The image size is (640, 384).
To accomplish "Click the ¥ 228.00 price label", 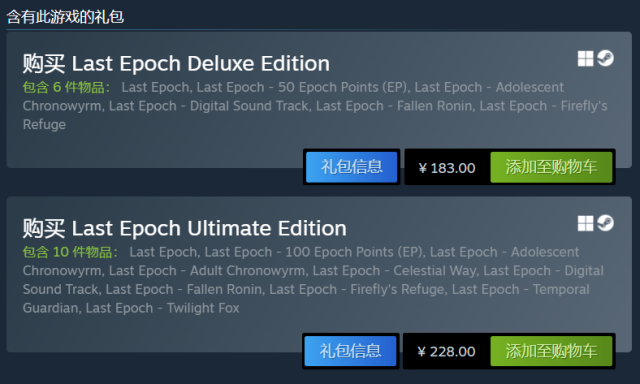I will [x=446, y=351].
